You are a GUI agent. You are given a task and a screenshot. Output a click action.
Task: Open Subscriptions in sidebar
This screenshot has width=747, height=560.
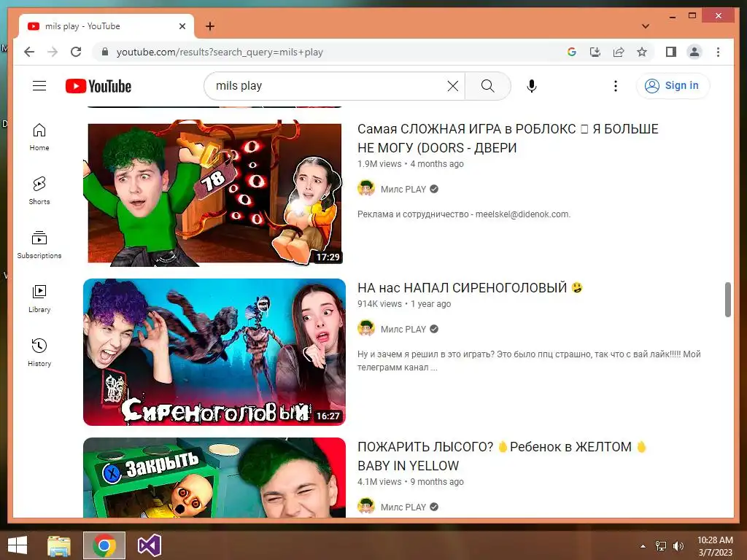coord(39,245)
